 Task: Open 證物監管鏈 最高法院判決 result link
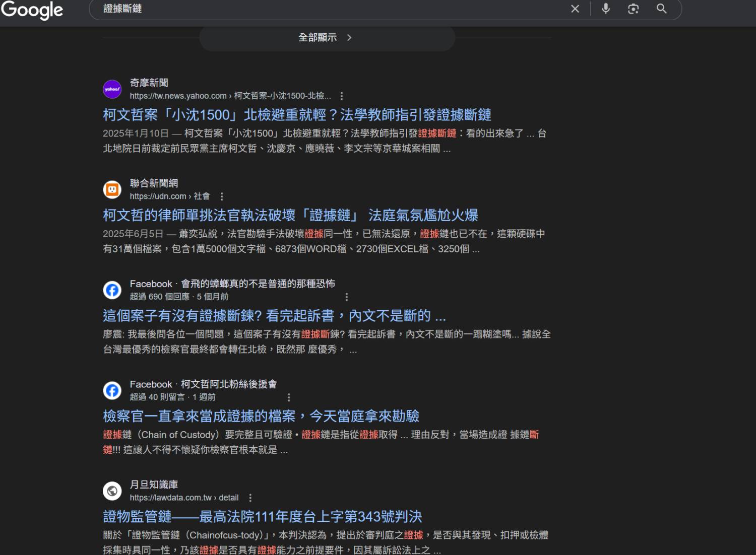pos(262,516)
